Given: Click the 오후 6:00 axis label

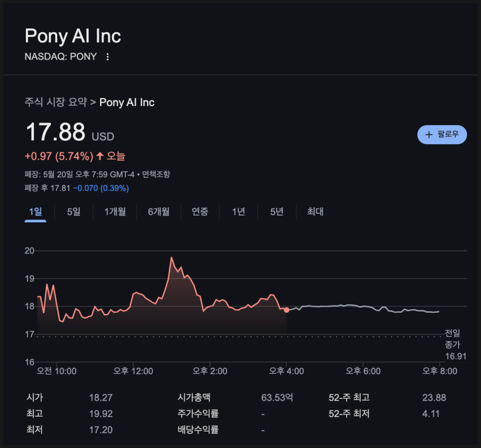Looking at the screenshot, I should click(x=363, y=371).
